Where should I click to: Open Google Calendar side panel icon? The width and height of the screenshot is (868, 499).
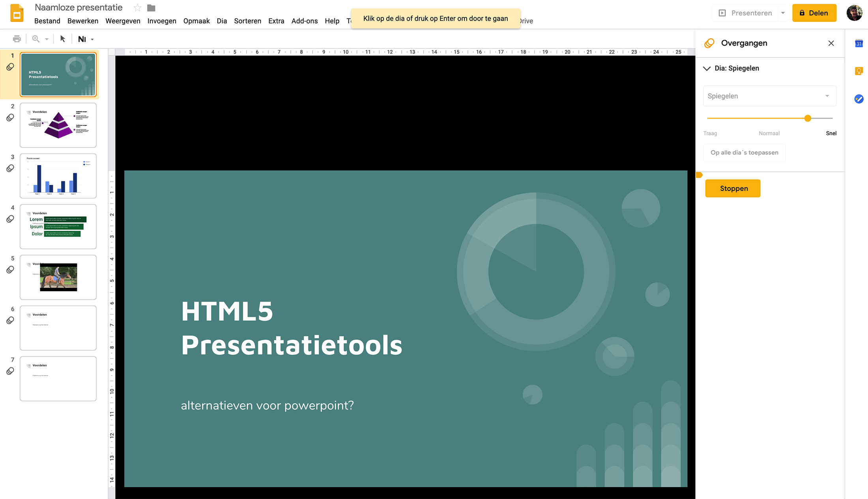point(859,44)
